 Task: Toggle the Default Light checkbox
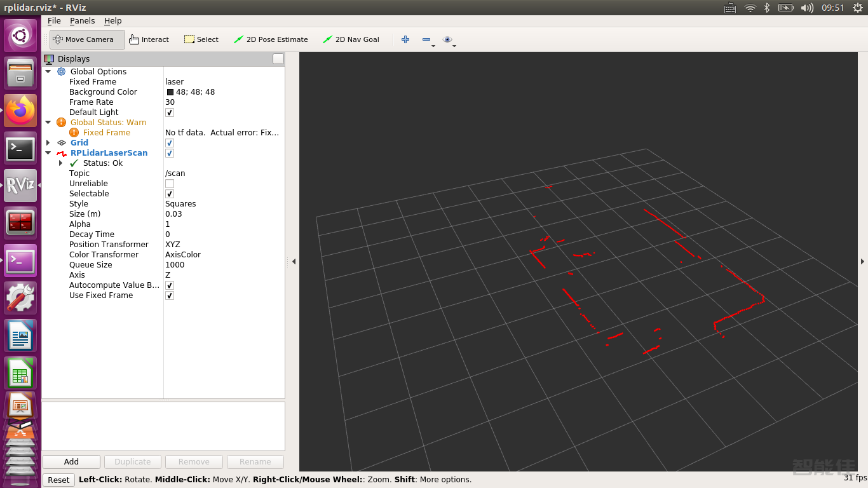click(x=170, y=112)
